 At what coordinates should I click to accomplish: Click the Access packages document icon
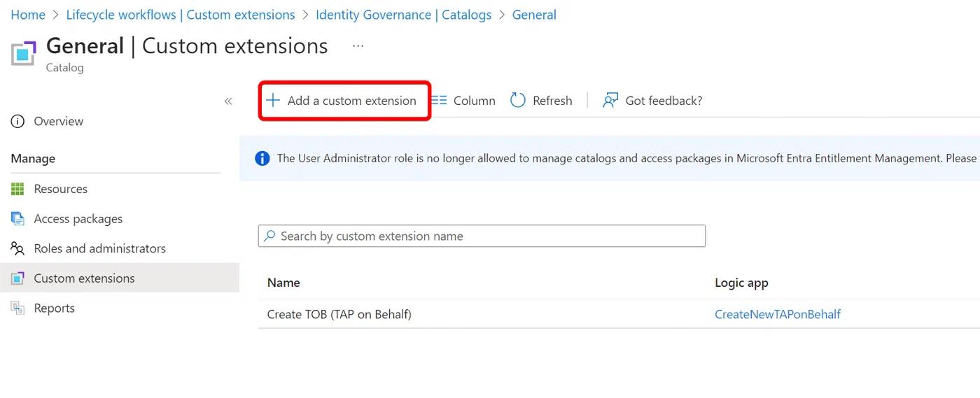point(17,219)
